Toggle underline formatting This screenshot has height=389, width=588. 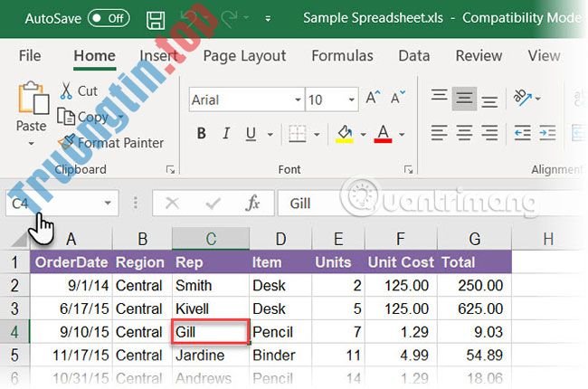(x=251, y=134)
